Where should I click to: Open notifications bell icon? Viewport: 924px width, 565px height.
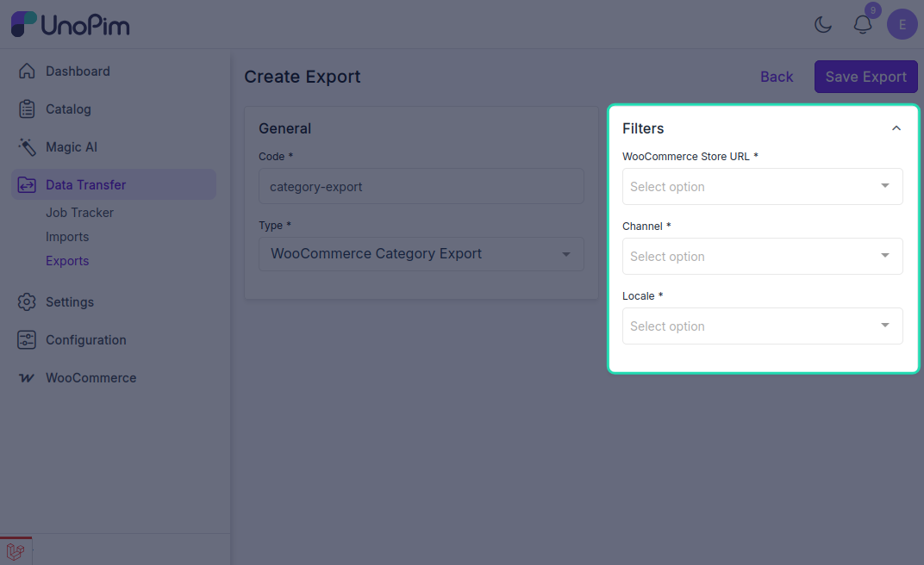pyautogui.click(x=863, y=25)
